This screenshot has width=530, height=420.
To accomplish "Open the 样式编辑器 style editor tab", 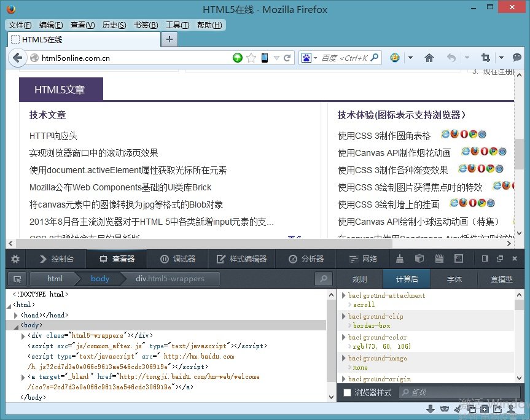I will pyautogui.click(x=241, y=259).
